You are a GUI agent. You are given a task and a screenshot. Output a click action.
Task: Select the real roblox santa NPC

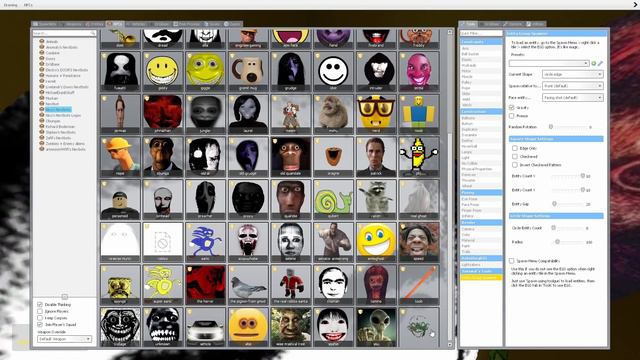pyautogui.click(x=291, y=284)
